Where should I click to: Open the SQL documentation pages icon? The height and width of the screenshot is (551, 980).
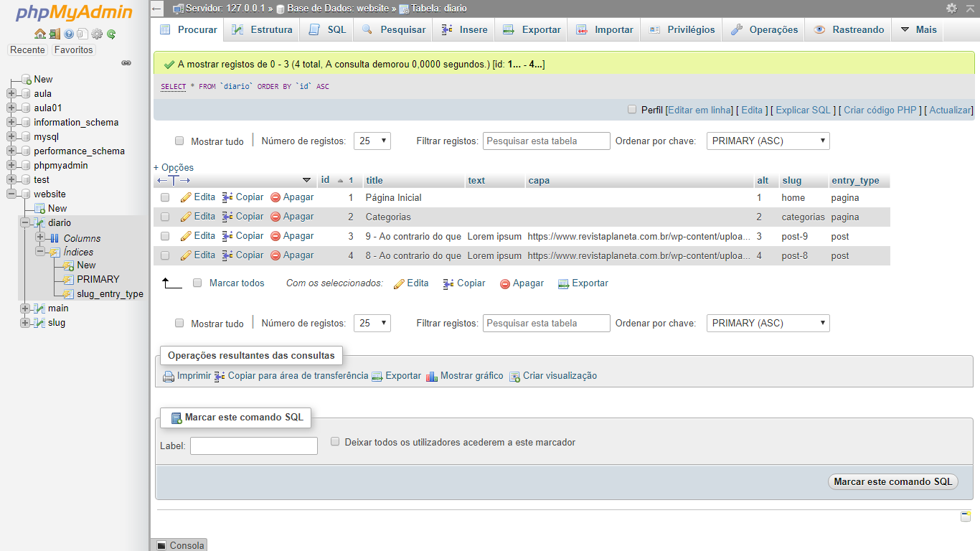(x=83, y=34)
